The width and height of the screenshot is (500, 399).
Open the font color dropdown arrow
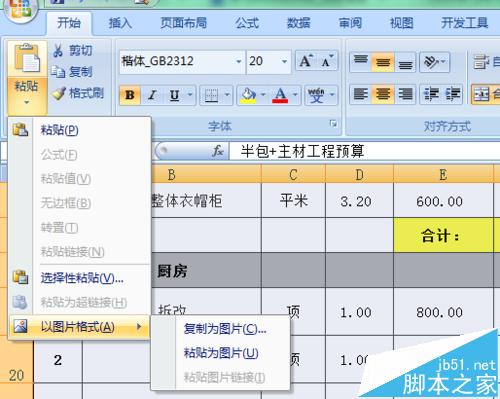click(295, 95)
